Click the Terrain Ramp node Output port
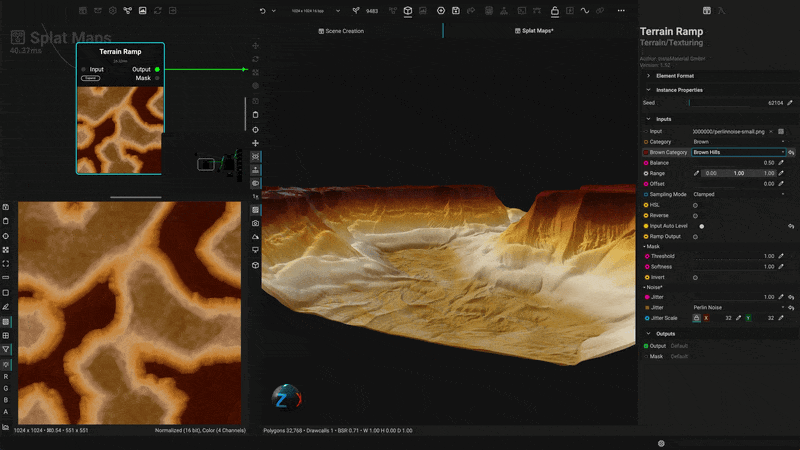This screenshot has height=450, width=800. pyautogui.click(x=157, y=69)
